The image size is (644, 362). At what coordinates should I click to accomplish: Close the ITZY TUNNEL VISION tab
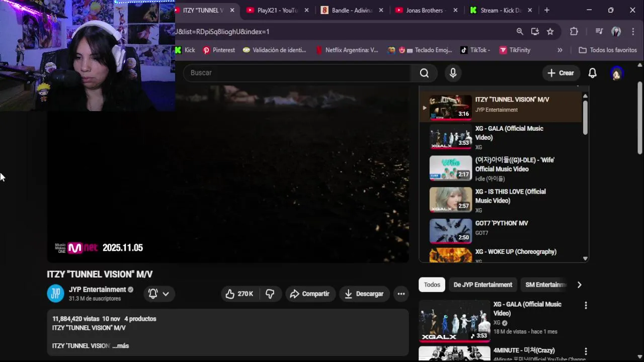point(232,10)
